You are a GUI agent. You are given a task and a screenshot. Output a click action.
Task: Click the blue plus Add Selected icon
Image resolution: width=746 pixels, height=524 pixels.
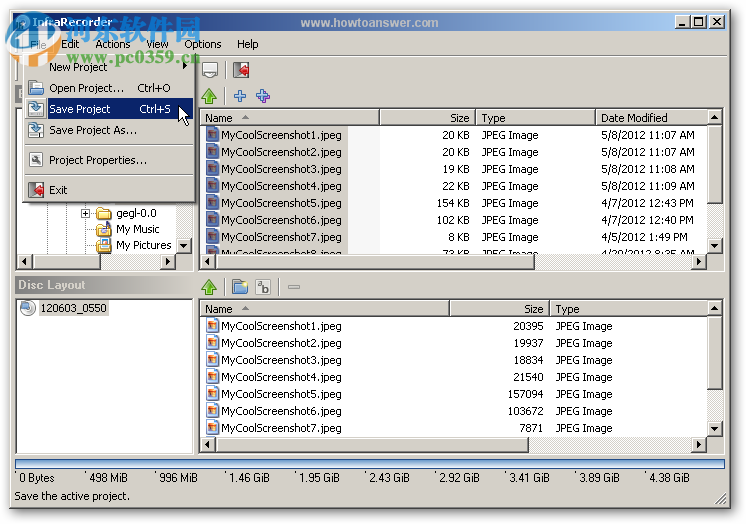point(239,96)
